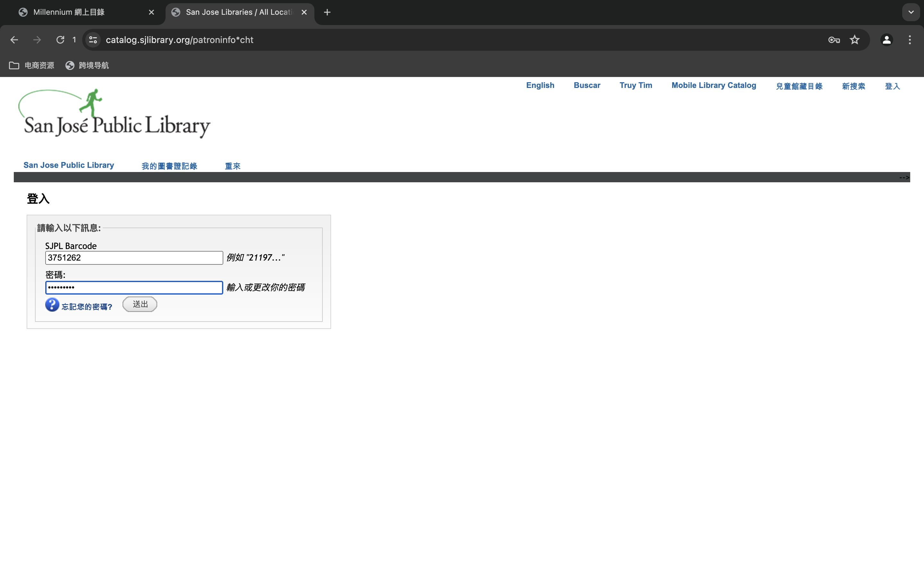Click the 輸入或更改你的密碼 hint text
Screen dimensions: 924x577
pos(266,287)
